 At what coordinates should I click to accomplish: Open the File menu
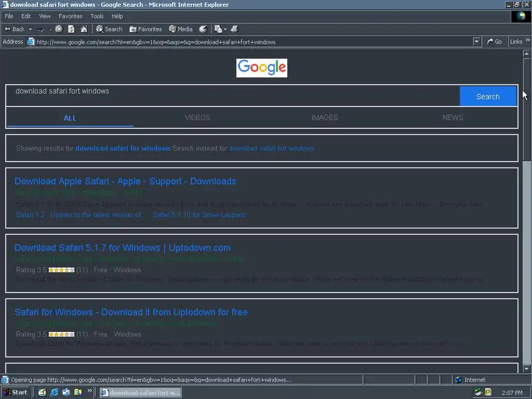(9, 16)
